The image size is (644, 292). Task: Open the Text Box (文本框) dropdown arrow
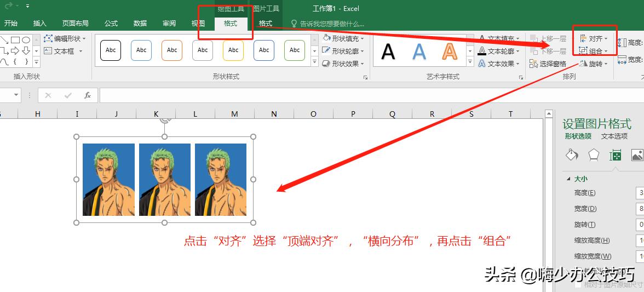click(x=81, y=51)
